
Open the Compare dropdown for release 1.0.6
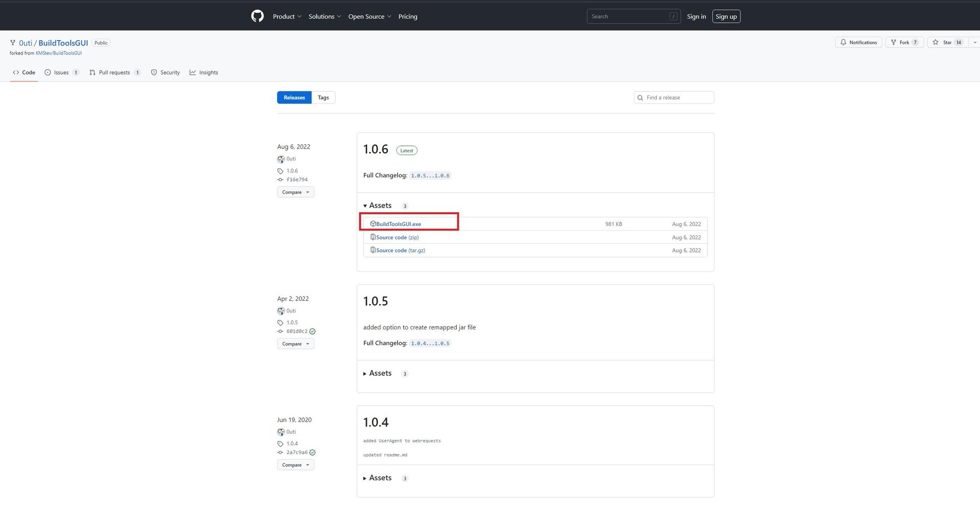(x=296, y=192)
